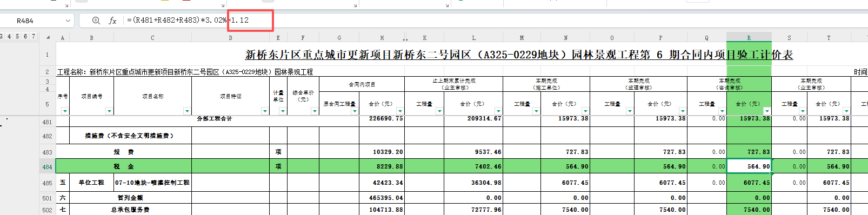
Task: Click the 07-10地块-喷灌控制工程 cell
Action: 152,183
